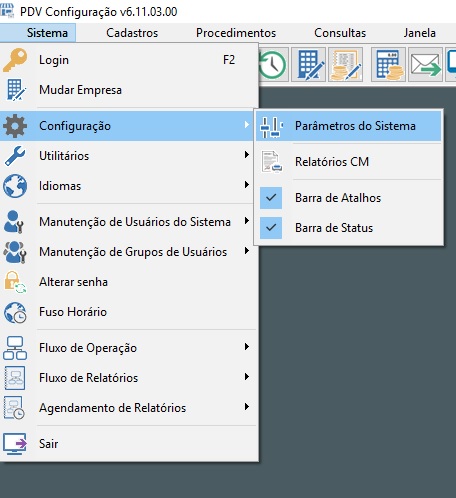Screen dimensions: 456x498
Task: Click the Idiomas globe icon
Action: pyautogui.click(x=15, y=186)
